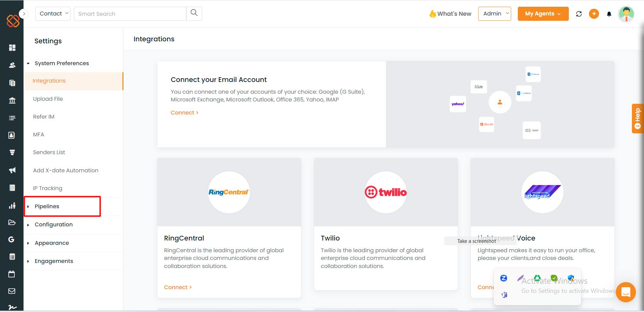This screenshot has height=312, width=644.
Task: Open the dashboard grid icon in sidebar
Action: pos(12,48)
